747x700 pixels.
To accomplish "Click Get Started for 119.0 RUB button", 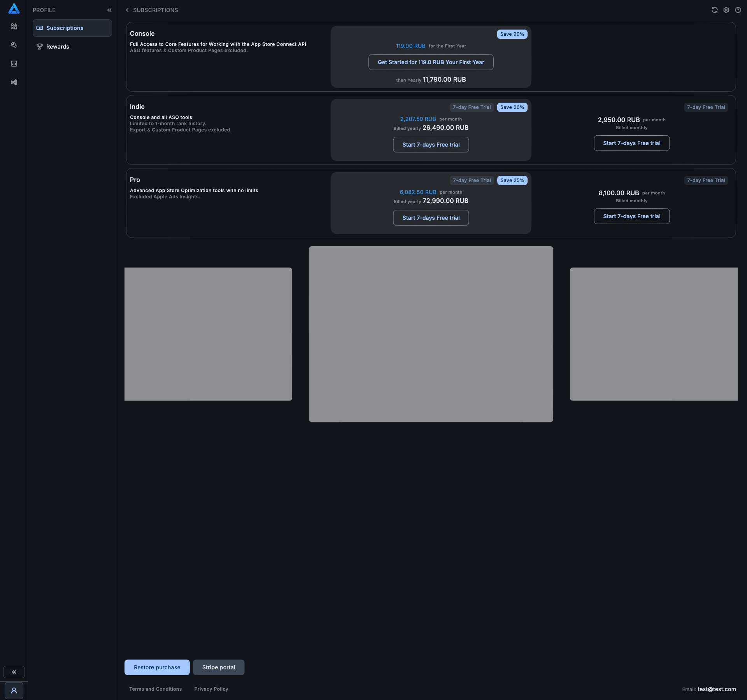I will pos(431,62).
